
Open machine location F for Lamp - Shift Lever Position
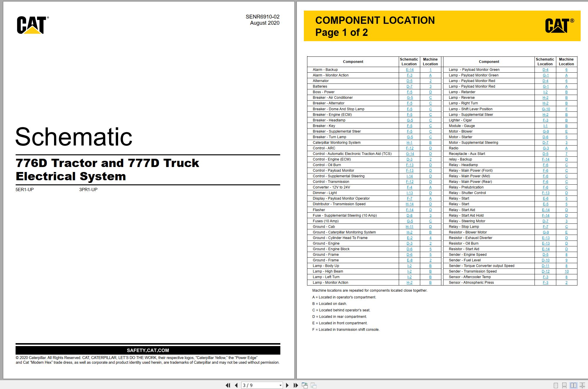(x=567, y=109)
